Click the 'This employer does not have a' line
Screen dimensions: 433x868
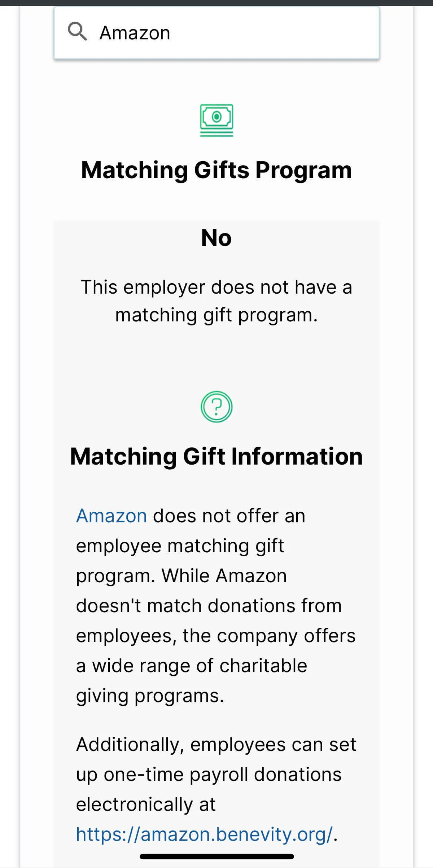tap(216, 287)
